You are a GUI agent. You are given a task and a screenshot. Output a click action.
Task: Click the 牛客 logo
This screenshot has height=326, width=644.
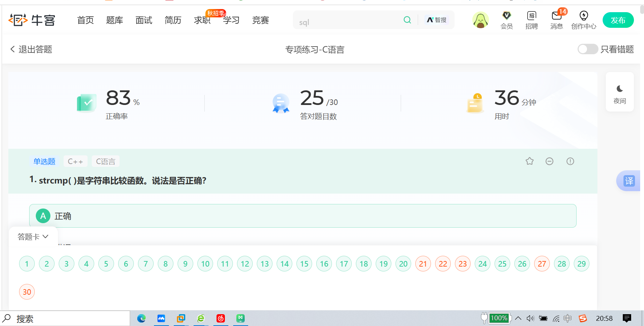pos(32,20)
